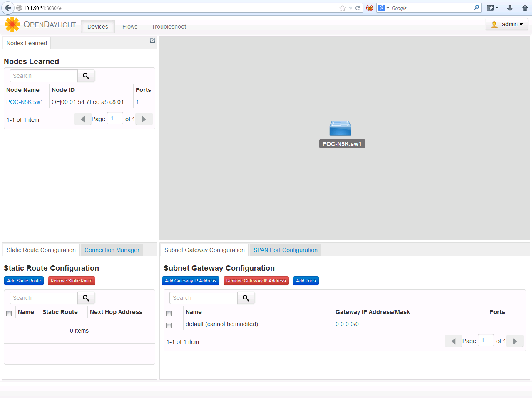Pop out the Nodes Learned panel

[x=152, y=40]
